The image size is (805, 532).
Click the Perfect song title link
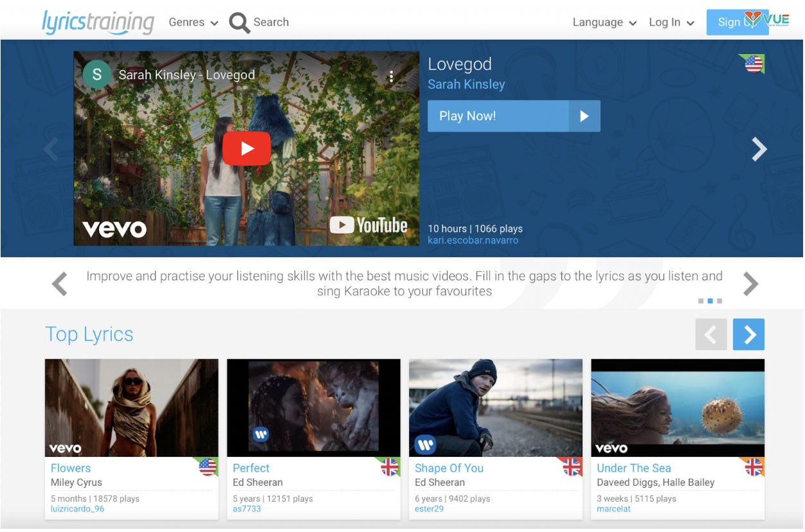tap(251, 468)
